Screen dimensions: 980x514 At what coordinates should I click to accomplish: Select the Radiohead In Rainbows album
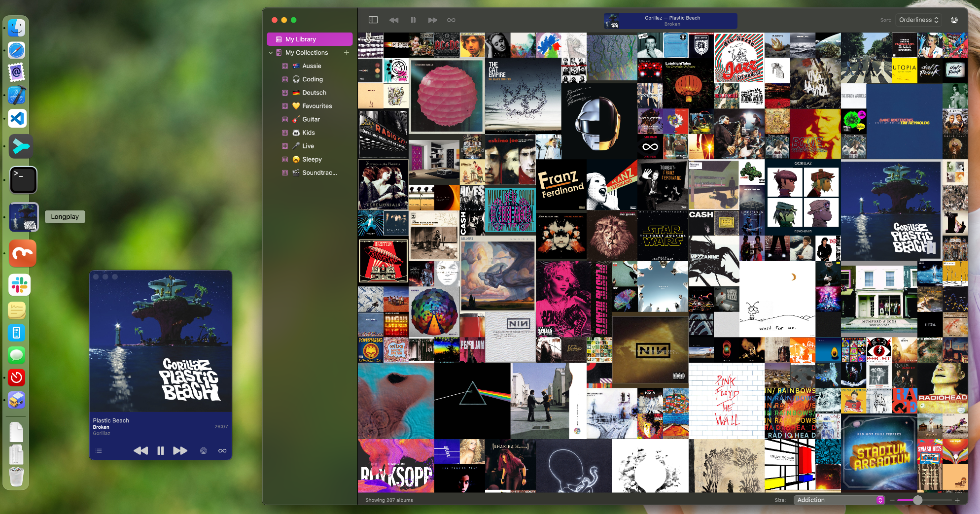click(790, 413)
